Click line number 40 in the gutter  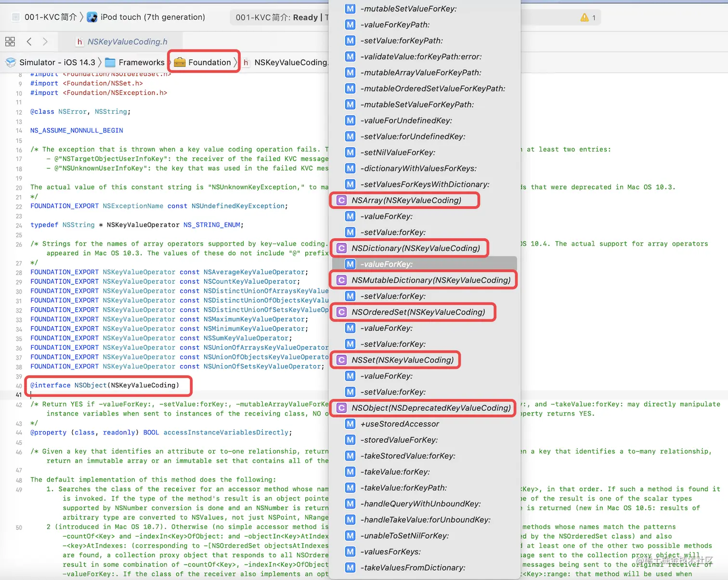point(18,385)
